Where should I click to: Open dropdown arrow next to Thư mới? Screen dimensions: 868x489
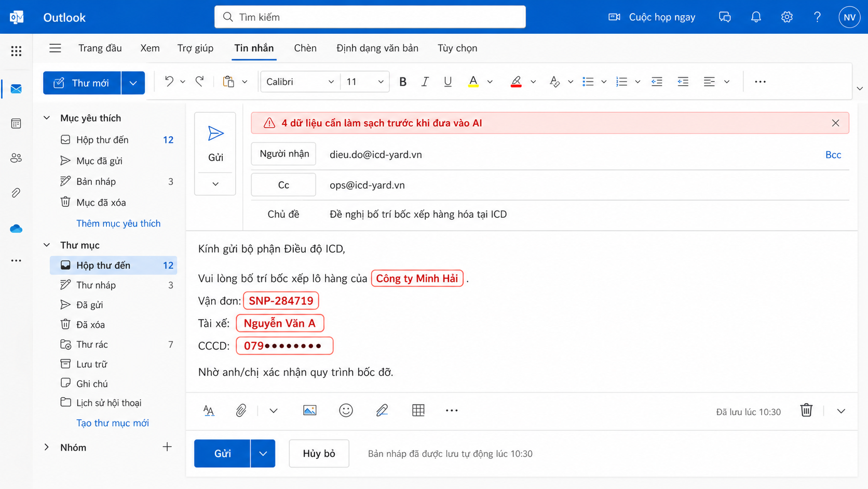click(133, 83)
